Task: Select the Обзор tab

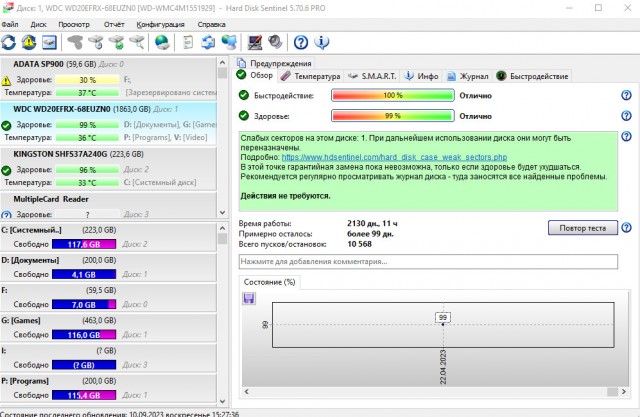Action: pos(256,75)
